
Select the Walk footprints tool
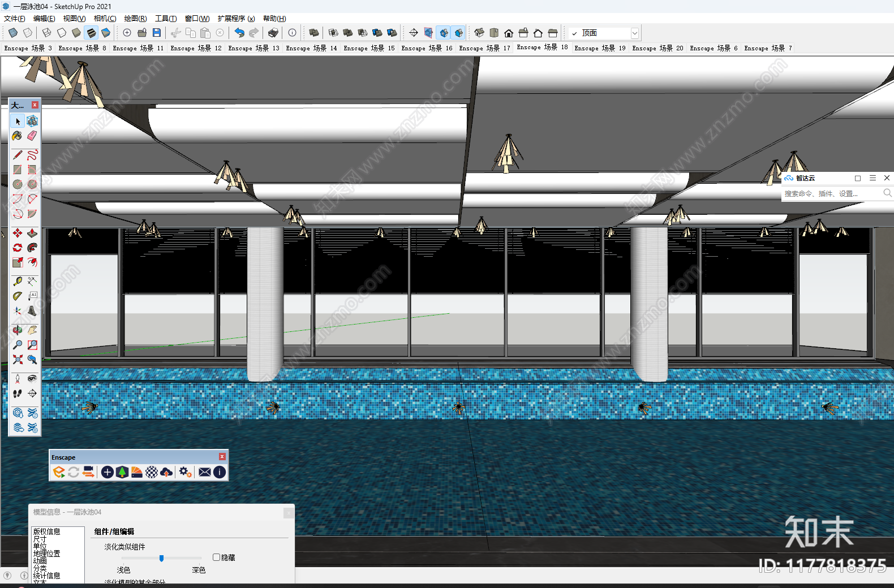click(x=18, y=394)
